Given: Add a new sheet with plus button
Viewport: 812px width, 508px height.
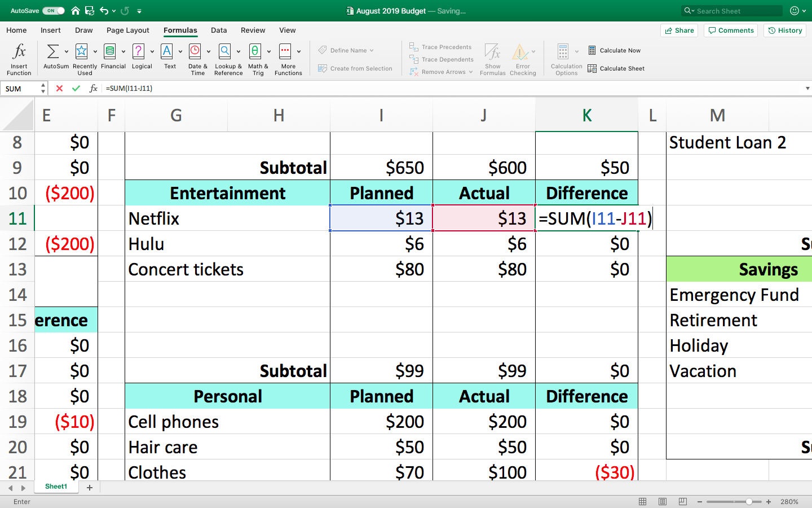Looking at the screenshot, I should 89,488.
